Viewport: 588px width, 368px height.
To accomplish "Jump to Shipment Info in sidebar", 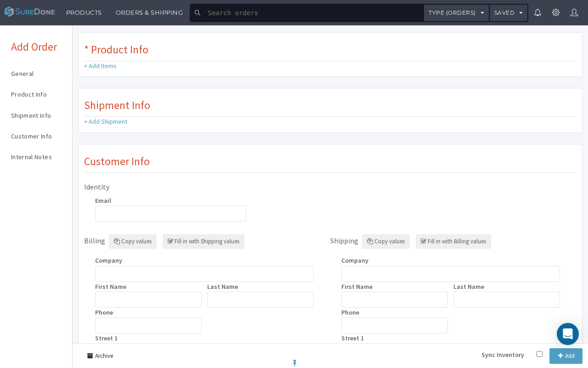I will click(31, 115).
